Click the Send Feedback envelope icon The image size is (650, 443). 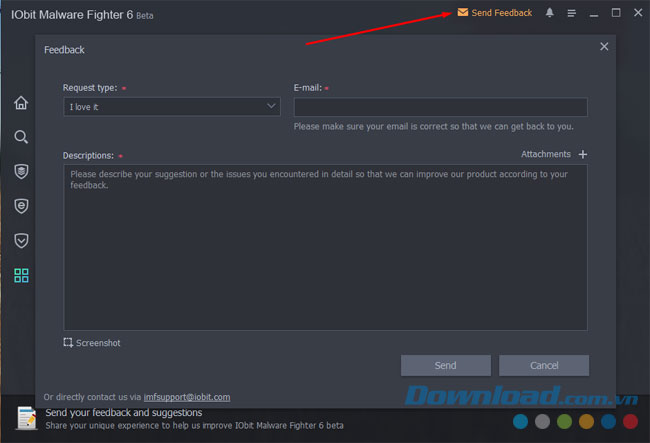pos(463,12)
